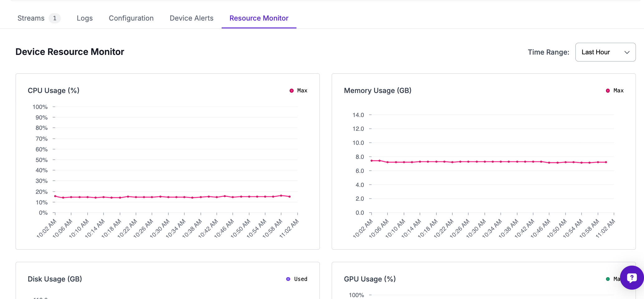
Task: Open the Time Range dropdown
Action: pyautogui.click(x=605, y=52)
